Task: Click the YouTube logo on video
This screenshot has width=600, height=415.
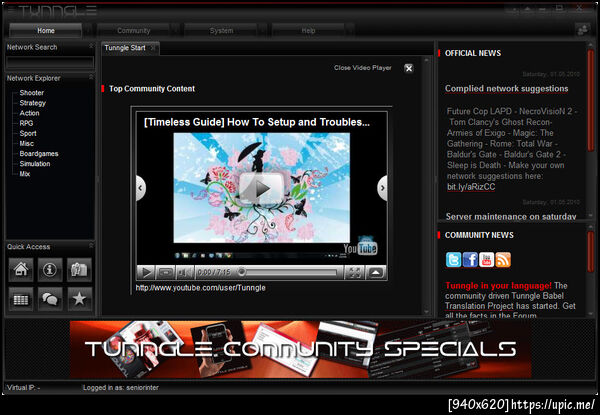Action: pos(360,247)
